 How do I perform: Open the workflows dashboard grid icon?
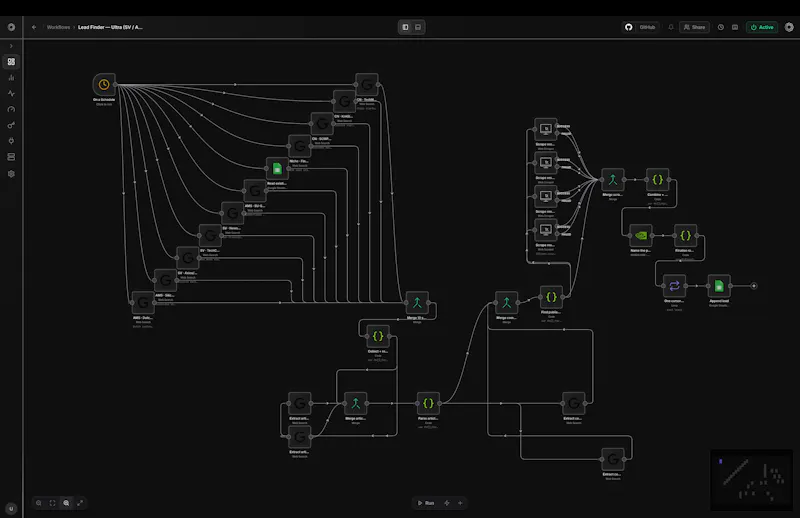tap(11, 62)
